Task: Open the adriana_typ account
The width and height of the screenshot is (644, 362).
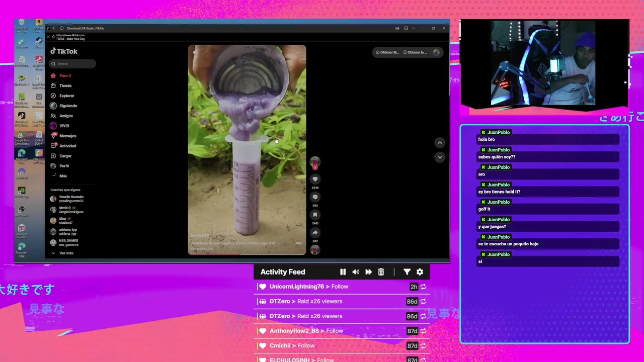Action: coord(64,232)
